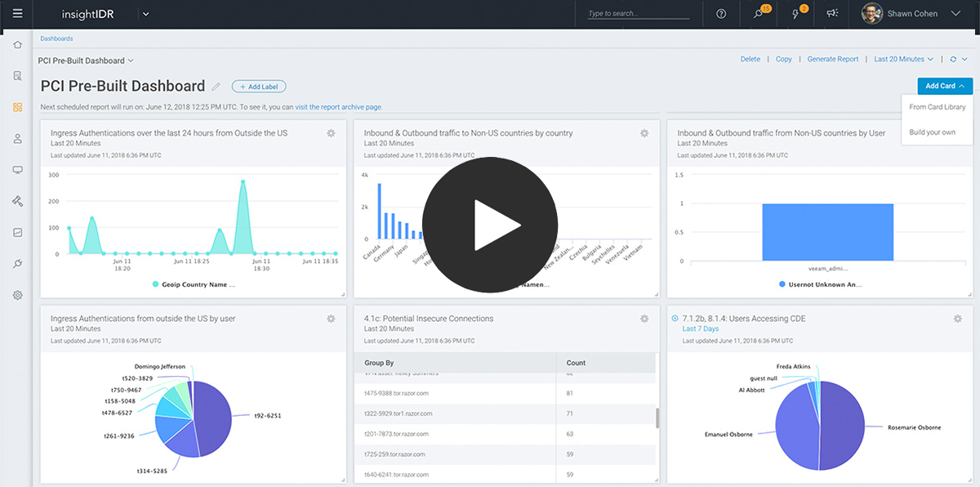The height and width of the screenshot is (487, 980).
Task: Choose From Card Library option
Action: [937, 107]
